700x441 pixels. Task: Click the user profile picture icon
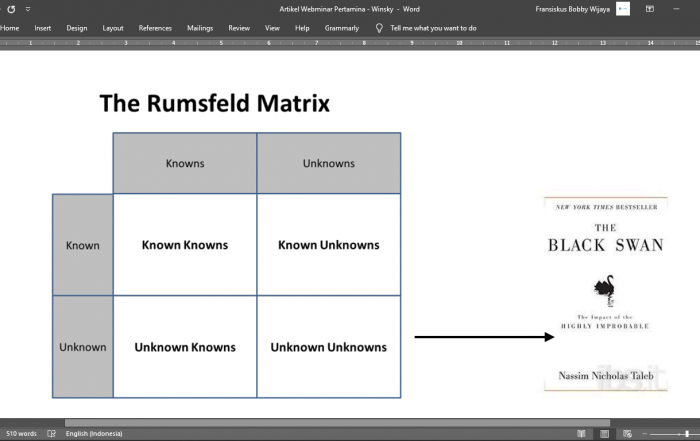tap(623, 9)
